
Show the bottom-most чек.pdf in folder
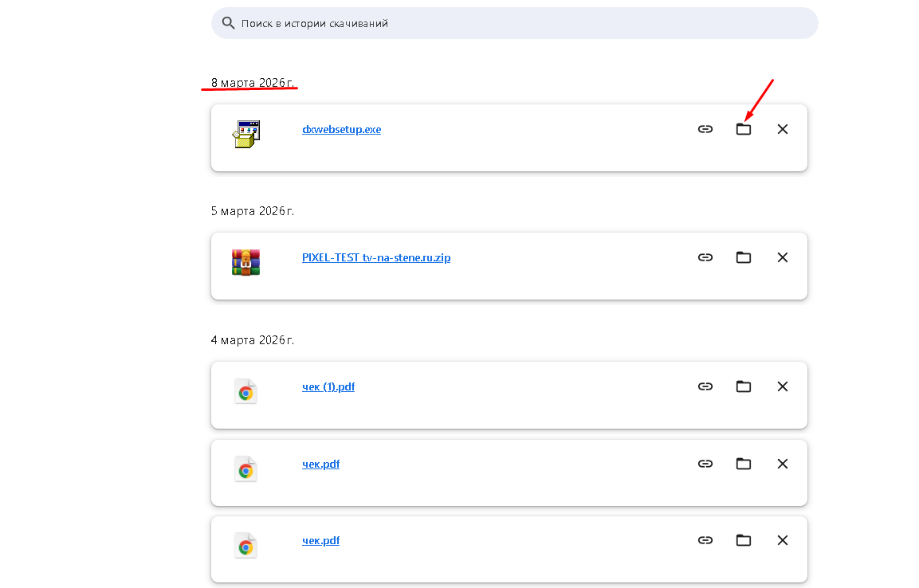point(744,540)
